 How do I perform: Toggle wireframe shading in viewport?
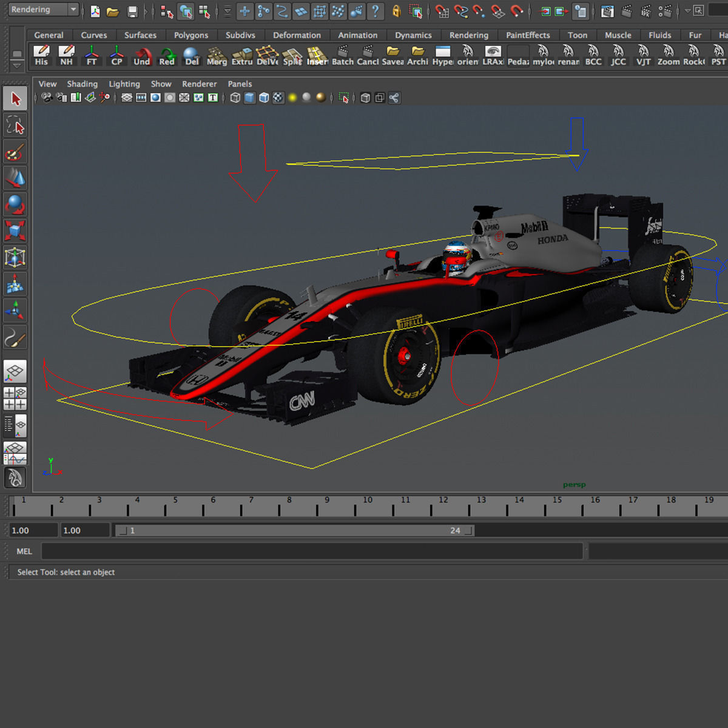tap(235, 98)
